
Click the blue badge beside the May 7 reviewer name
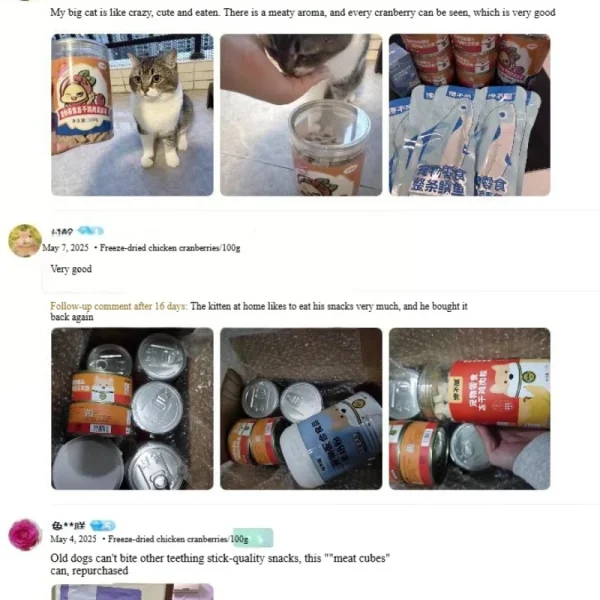pos(90,231)
